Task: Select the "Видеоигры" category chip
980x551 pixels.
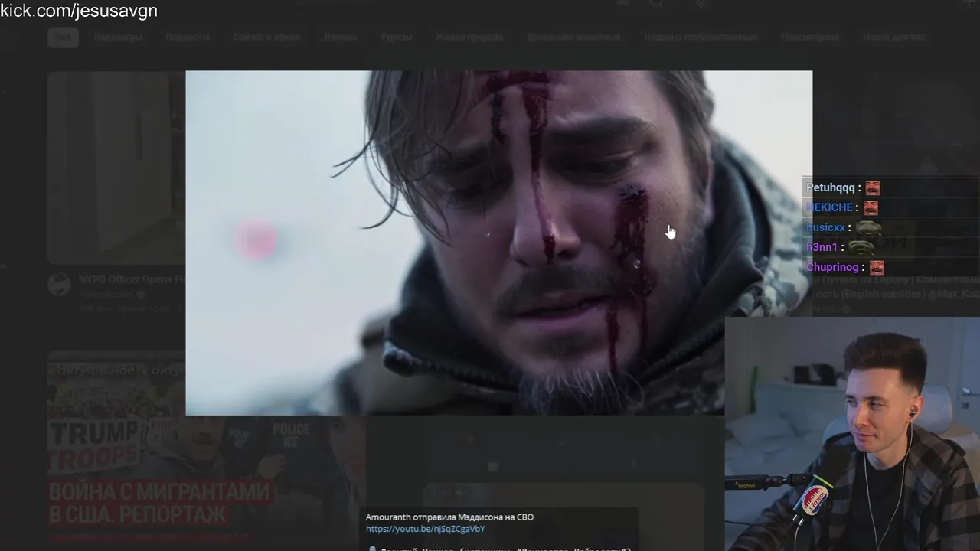Action: 118,37
